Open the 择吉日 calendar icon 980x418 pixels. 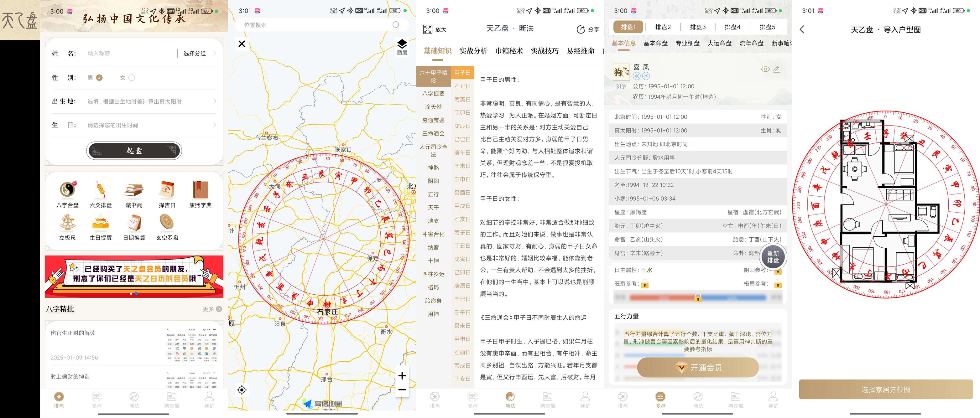[167, 190]
